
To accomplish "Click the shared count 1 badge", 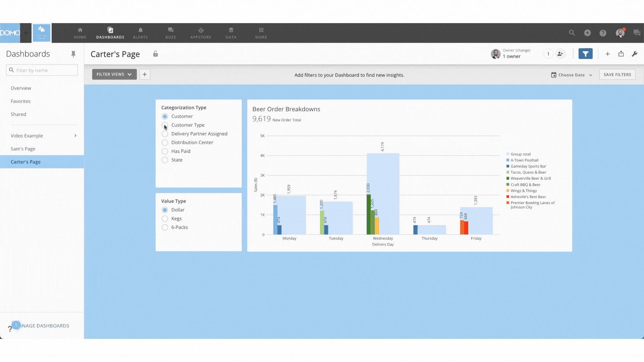I will click(x=548, y=54).
